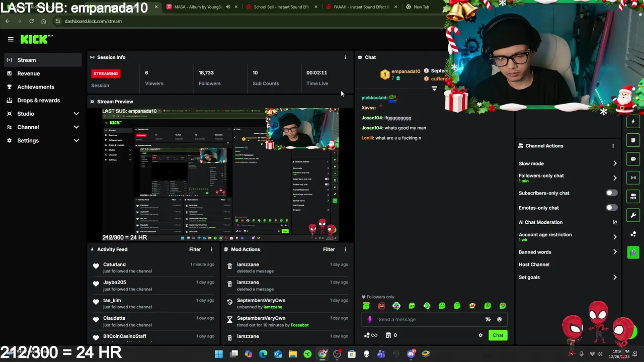Open Mod Actions Filter dropdown

click(329, 249)
